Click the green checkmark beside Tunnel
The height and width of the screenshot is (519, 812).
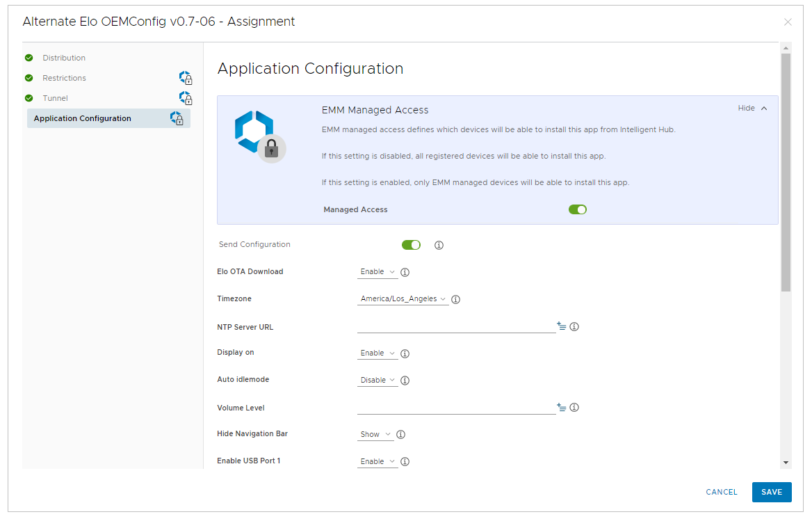click(29, 98)
